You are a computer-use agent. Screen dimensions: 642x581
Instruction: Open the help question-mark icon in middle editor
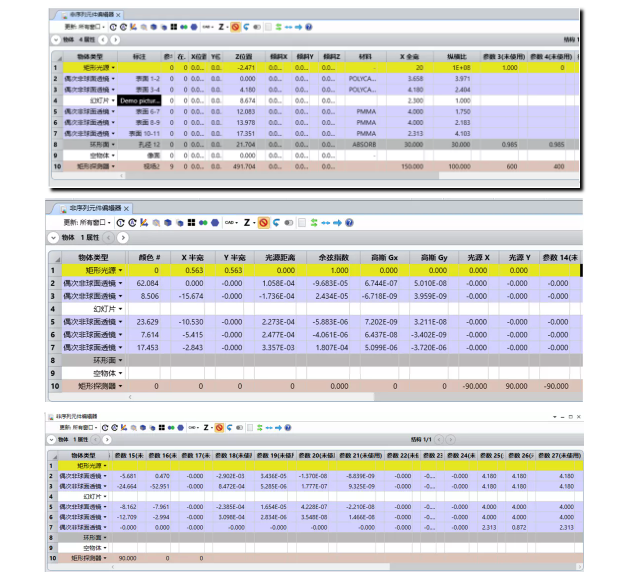pyautogui.click(x=349, y=223)
